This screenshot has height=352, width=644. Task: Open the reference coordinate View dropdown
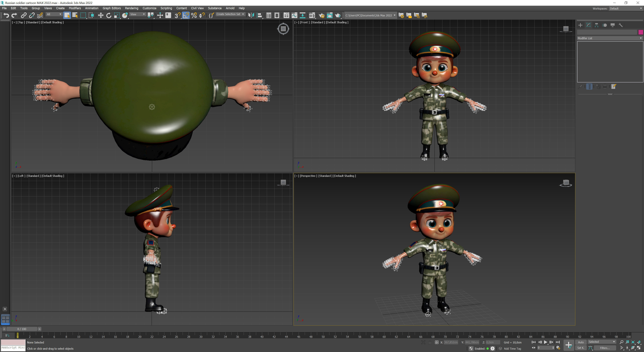pos(138,14)
